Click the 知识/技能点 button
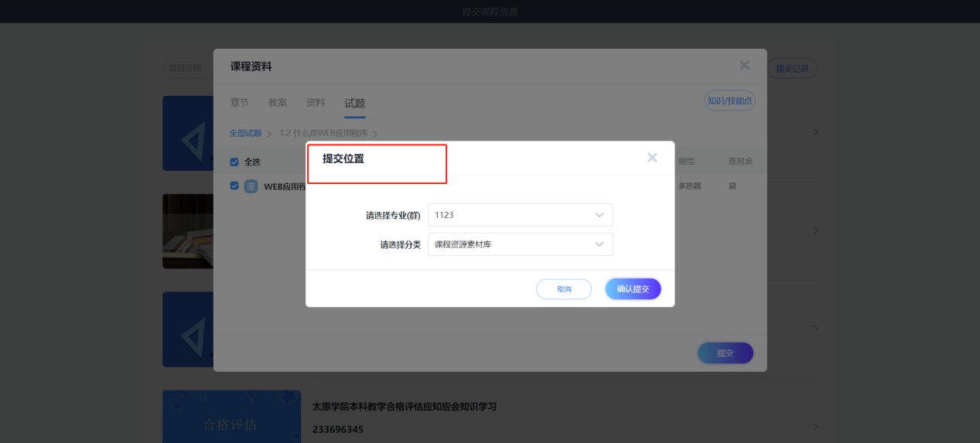The image size is (980, 443). point(729,101)
